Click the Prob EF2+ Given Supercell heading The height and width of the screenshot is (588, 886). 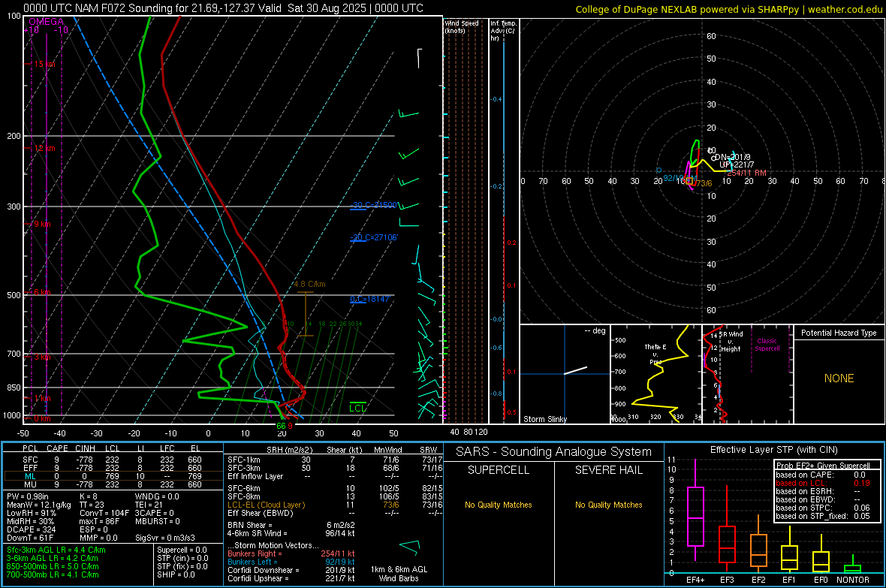[823, 466]
